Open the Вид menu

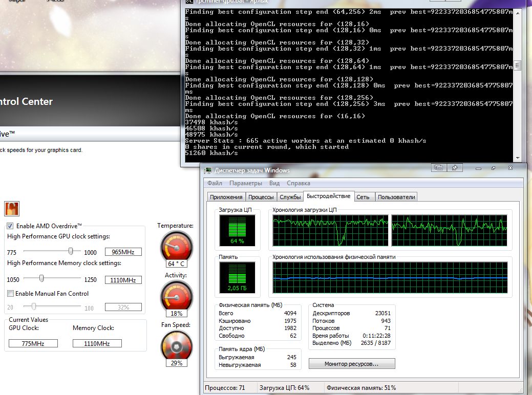click(x=274, y=183)
